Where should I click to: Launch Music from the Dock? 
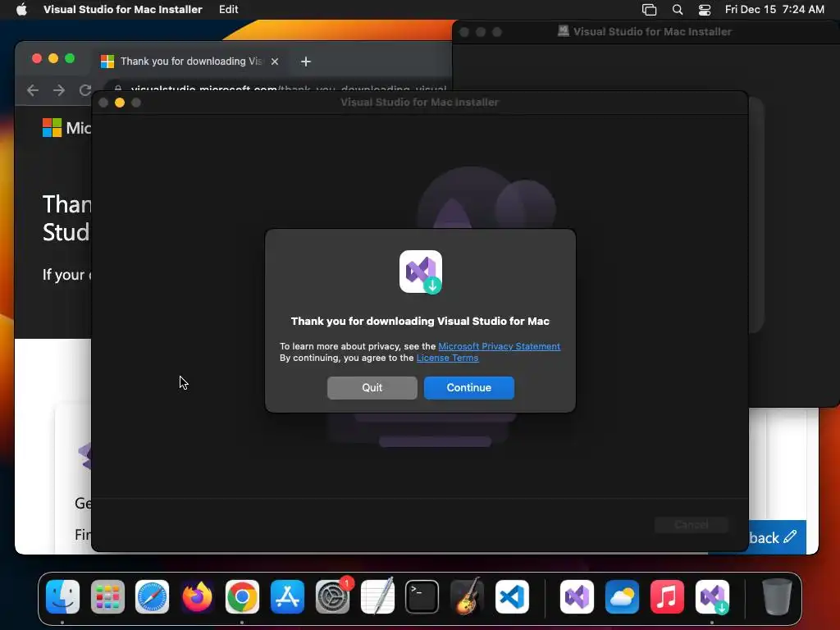(x=667, y=596)
